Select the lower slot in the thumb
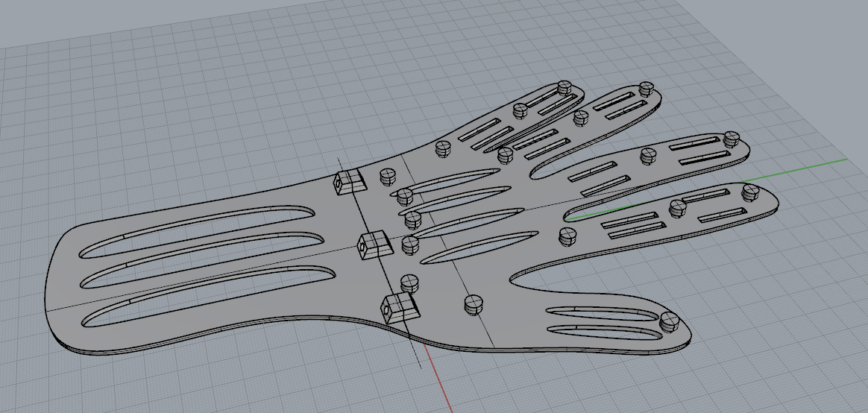Viewport: 868px width, 413px height. (603, 332)
